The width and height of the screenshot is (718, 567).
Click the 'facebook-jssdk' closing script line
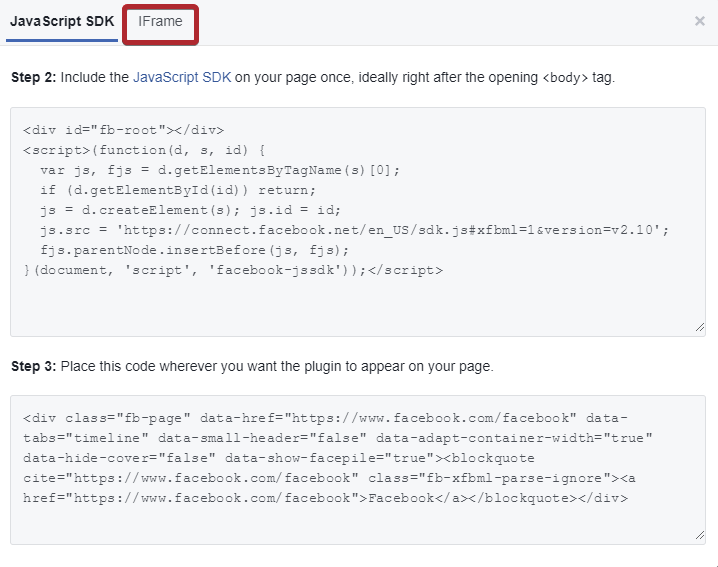pos(233,270)
